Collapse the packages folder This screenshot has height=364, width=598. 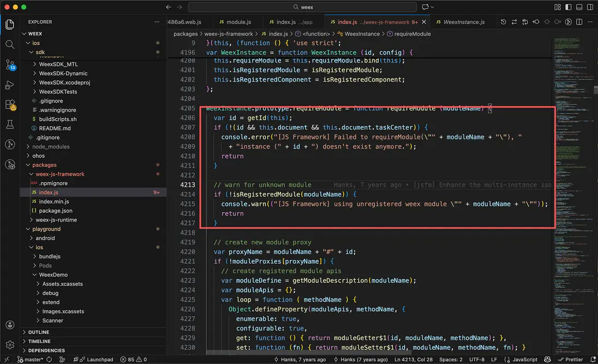click(44, 165)
